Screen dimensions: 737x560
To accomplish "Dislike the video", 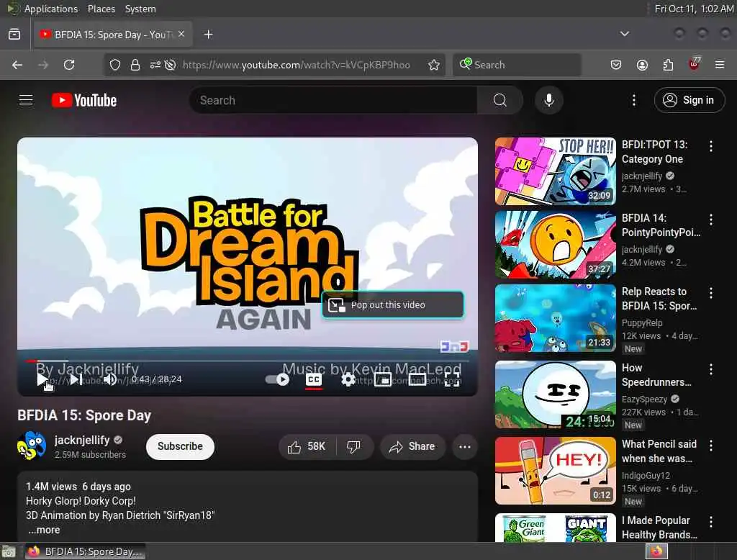I will [353, 447].
